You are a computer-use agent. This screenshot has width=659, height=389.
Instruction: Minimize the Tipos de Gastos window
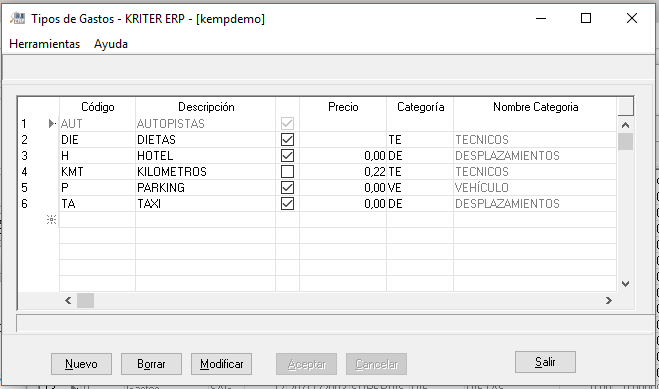541,18
